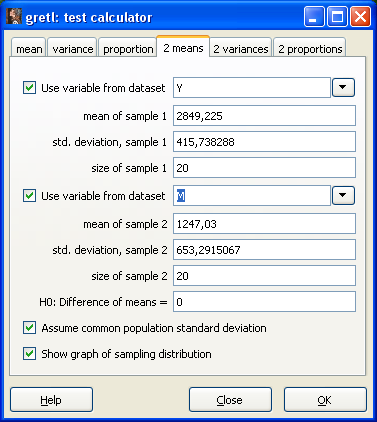Click the 'std. deviation, sample 2' label
Viewport: 377px width, 422px height.
(x=110, y=250)
